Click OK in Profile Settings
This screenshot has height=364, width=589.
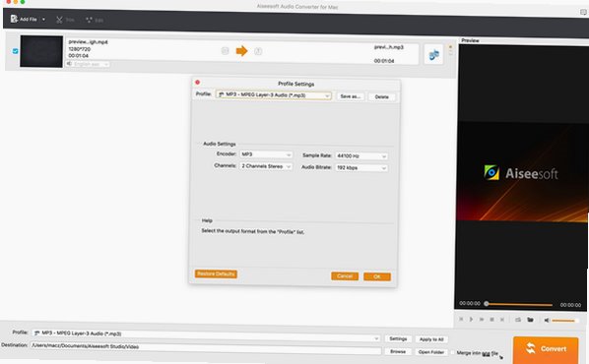click(377, 276)
